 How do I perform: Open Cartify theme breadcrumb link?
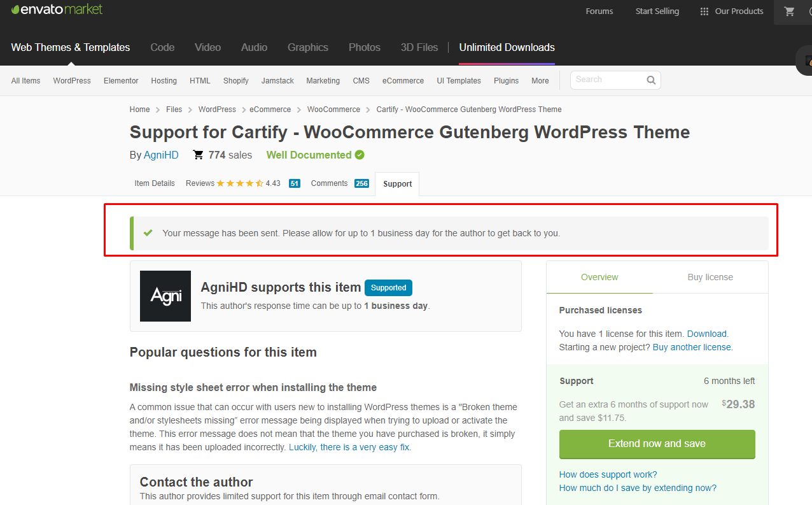[469, 110]
